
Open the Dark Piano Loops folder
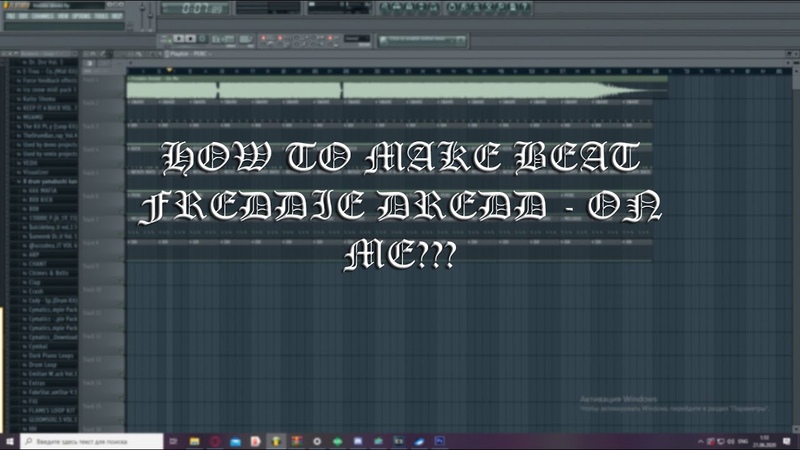tap(48, 356)
